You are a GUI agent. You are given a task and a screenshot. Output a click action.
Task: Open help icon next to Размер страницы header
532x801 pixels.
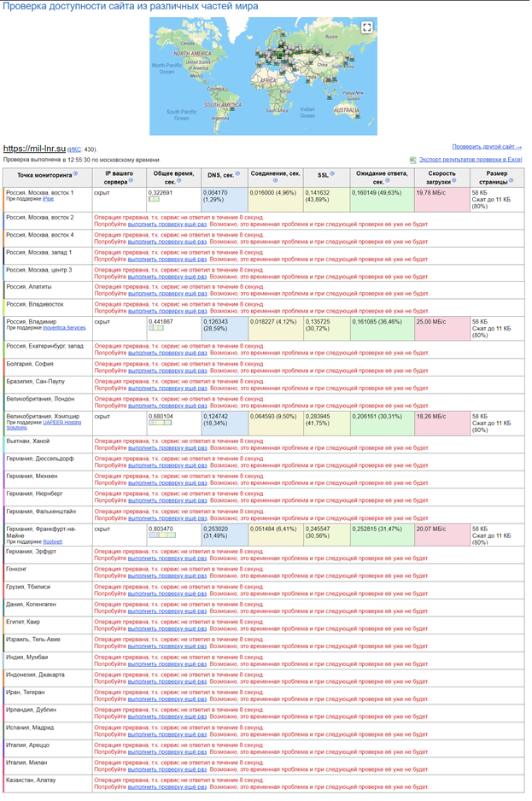(x=511, y=180)
